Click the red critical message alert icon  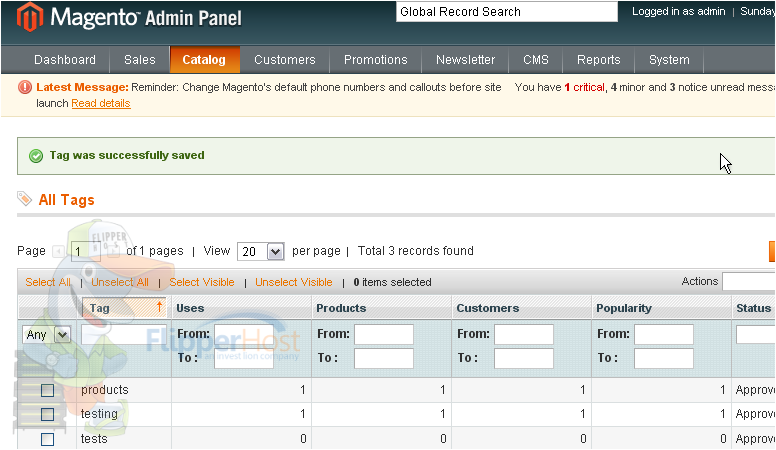25,87
